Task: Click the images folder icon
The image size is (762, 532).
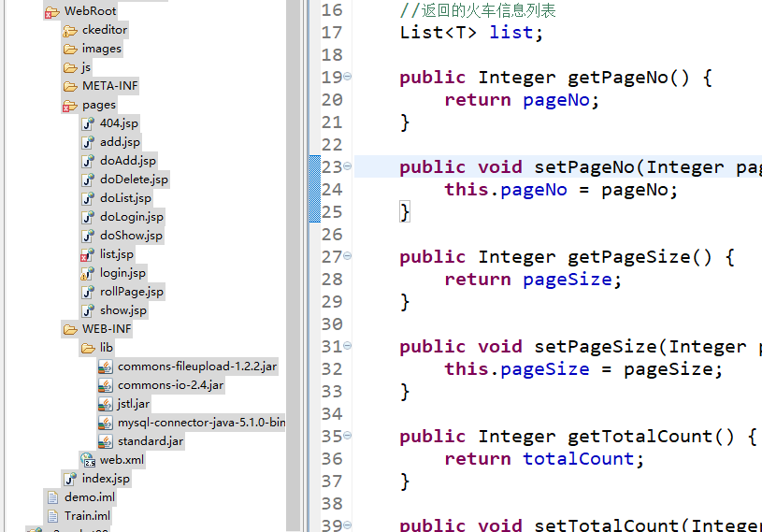Action: [70, 49]
